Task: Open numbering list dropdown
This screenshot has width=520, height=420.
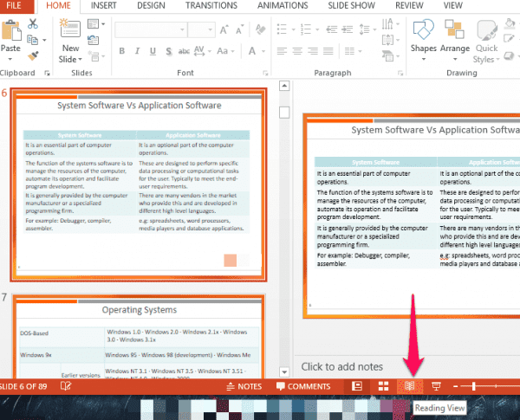Action: [317, 29]
